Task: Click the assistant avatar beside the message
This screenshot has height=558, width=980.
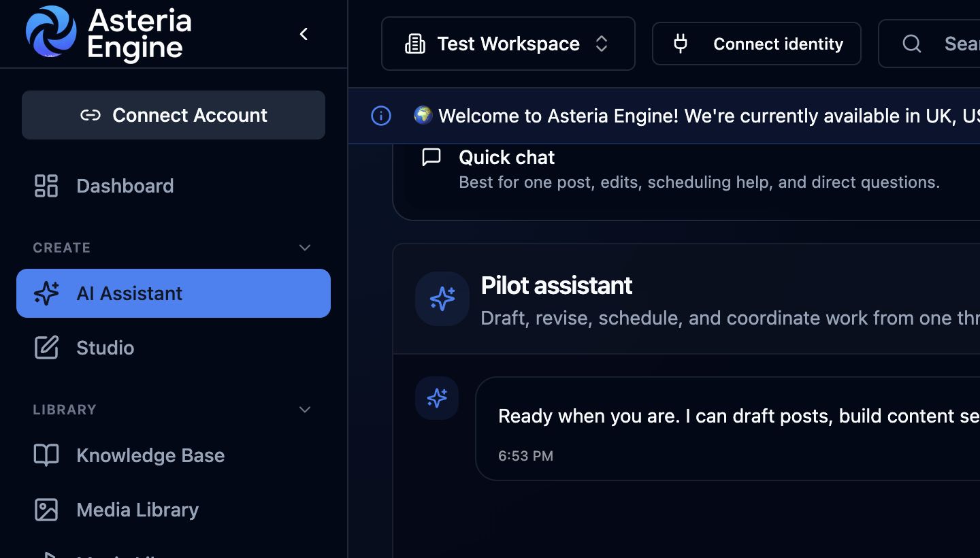Action: [437, 398]
